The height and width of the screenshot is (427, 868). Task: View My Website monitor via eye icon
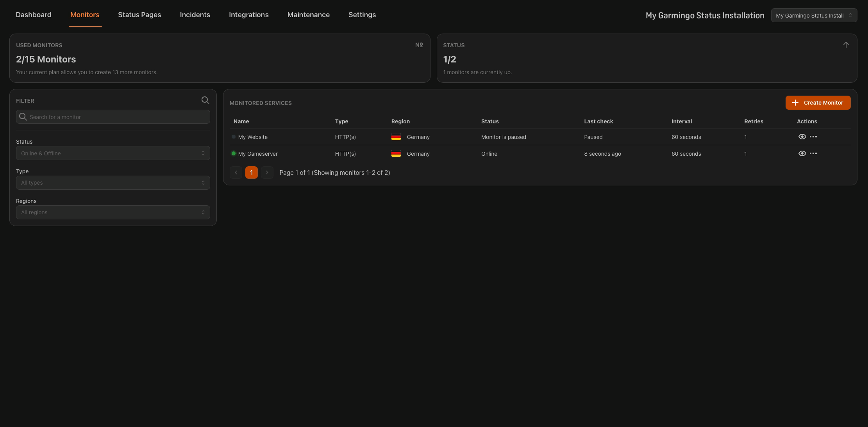point(802,137)
